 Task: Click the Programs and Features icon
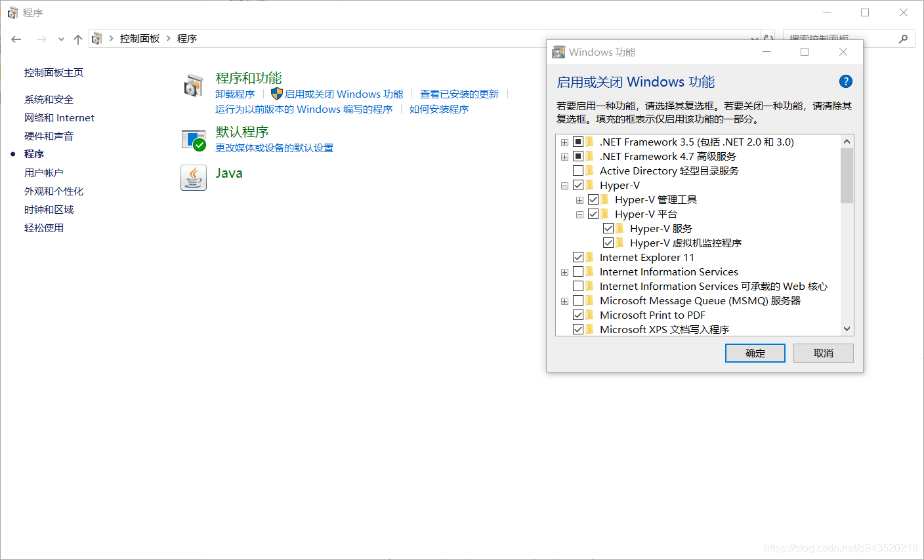point(194,85)
